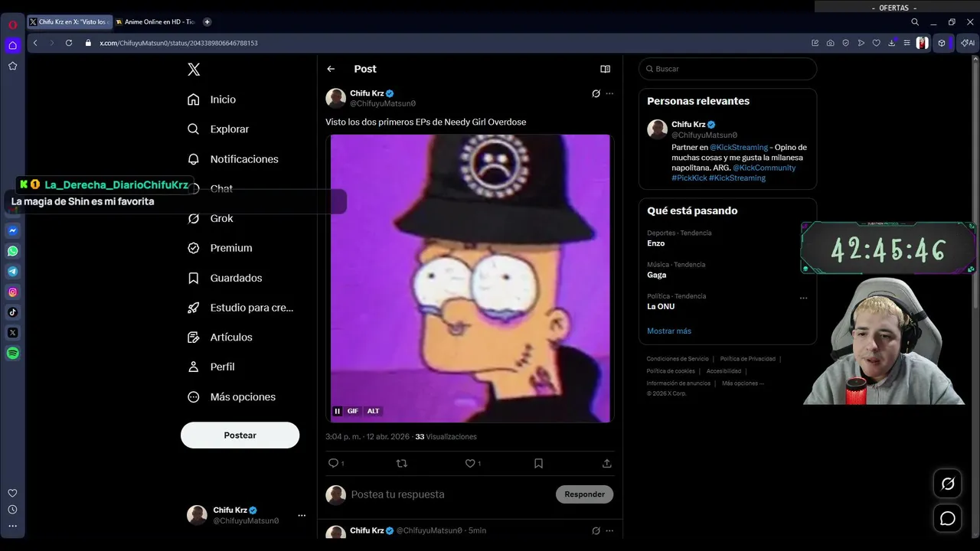Like the post with heart icon
This screenshot has height=551, width=980.
(470, 463)
